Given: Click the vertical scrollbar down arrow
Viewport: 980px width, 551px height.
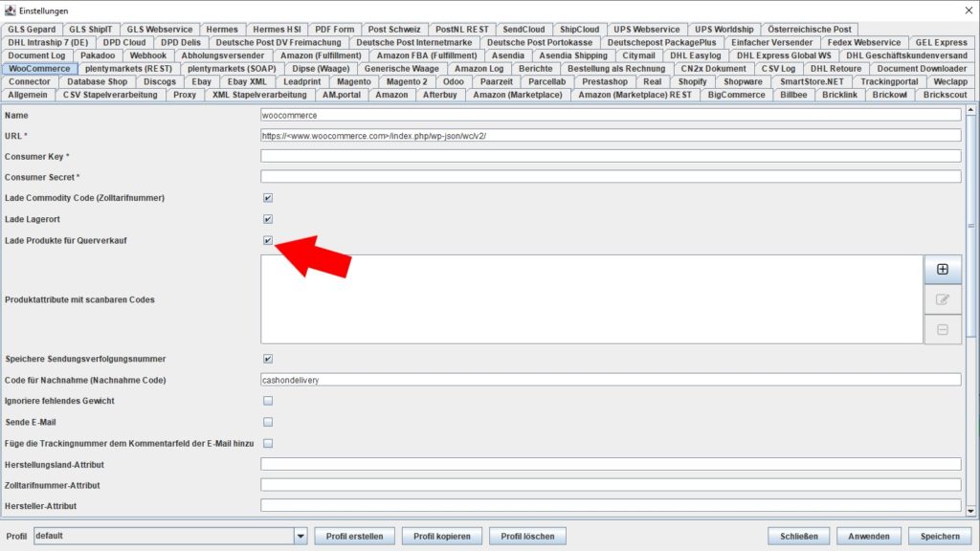Looking at the screenshot, I should tap(970, 511).
